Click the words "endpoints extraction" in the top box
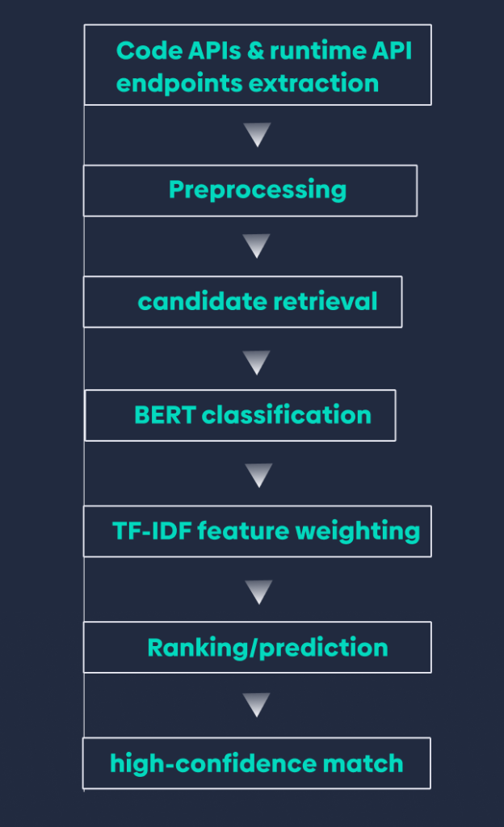 pyautogui.click(x=248, y=82)
